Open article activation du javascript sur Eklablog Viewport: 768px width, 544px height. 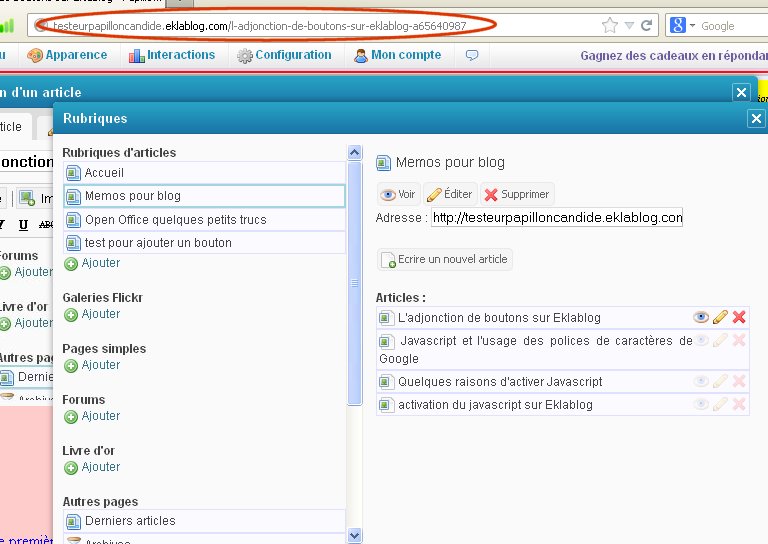click(495, 405)
